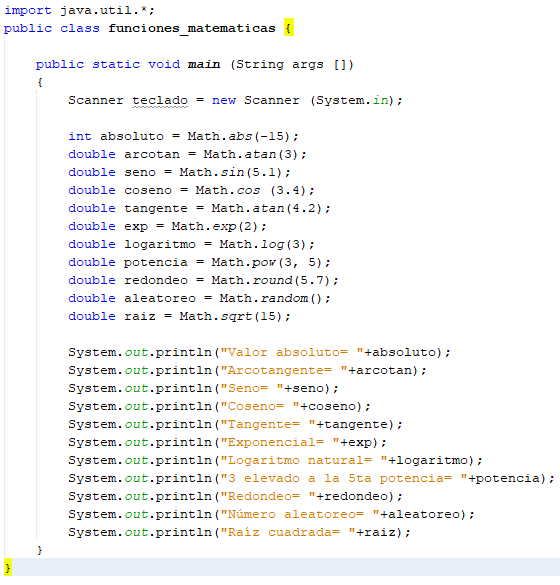
Task: Click the closing brace of main method
Action: 40,550
